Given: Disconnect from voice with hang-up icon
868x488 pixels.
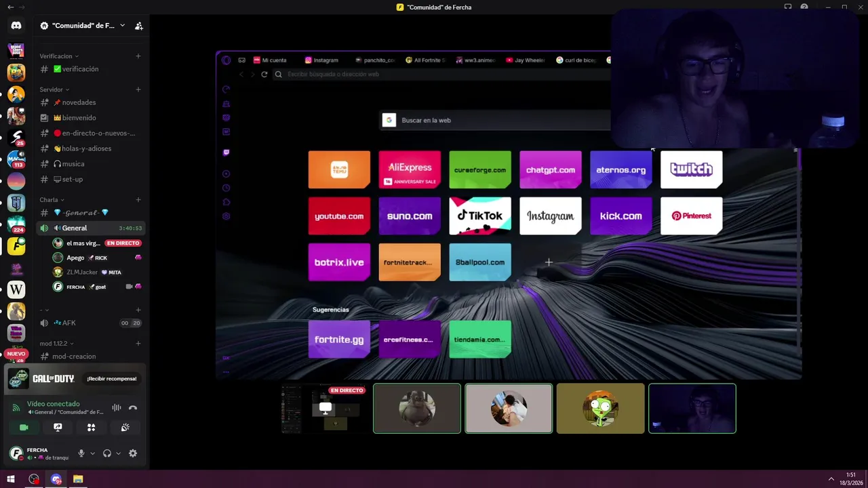Looking at the screenshot, I should click(133, 407).
